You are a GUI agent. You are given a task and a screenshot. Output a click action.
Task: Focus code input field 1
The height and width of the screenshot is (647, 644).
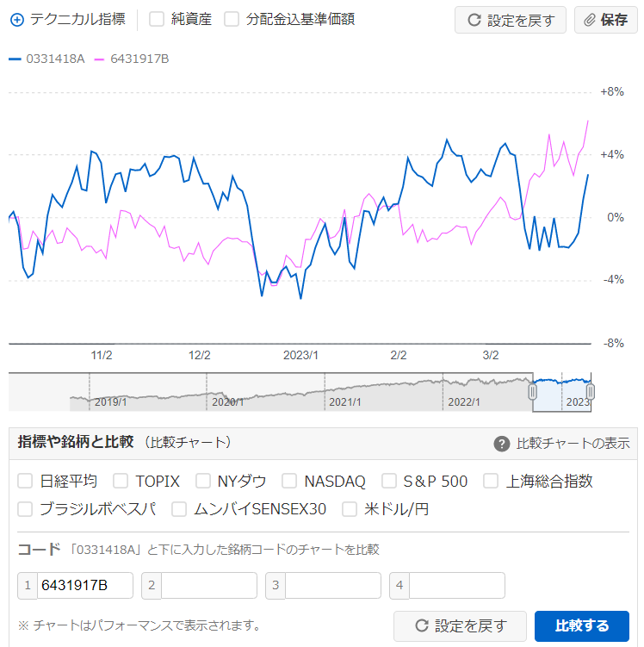[85, 585]
